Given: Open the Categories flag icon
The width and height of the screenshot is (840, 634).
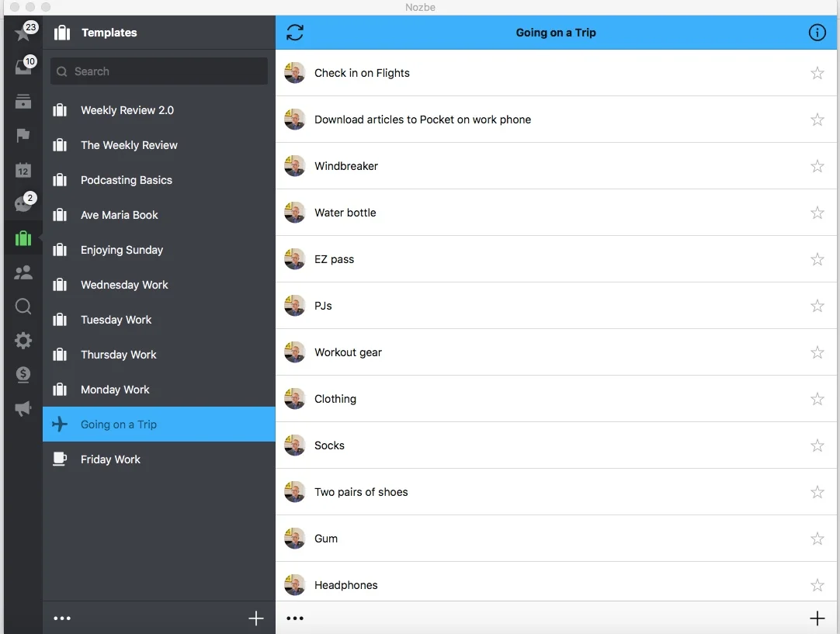Looking at the screenshot, I should click(x=23, y=136).
